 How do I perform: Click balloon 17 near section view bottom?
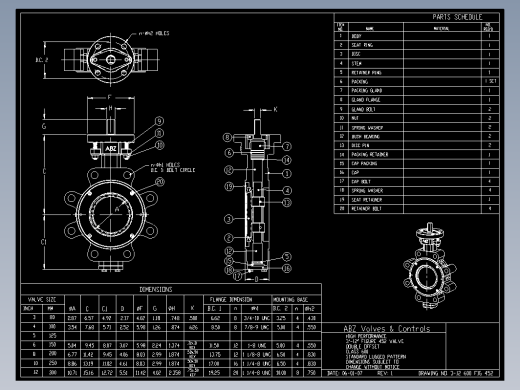(x=237, y=276)
